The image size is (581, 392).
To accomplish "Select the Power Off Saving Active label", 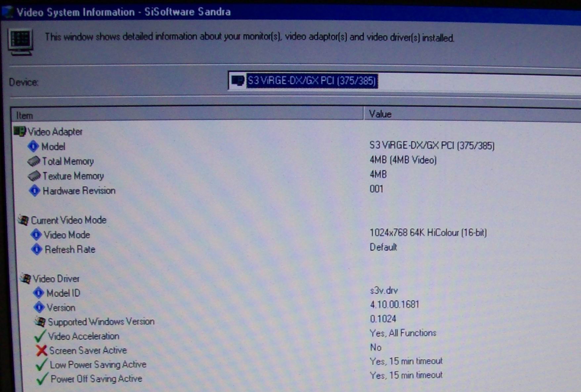I will (x=96, y=379).
